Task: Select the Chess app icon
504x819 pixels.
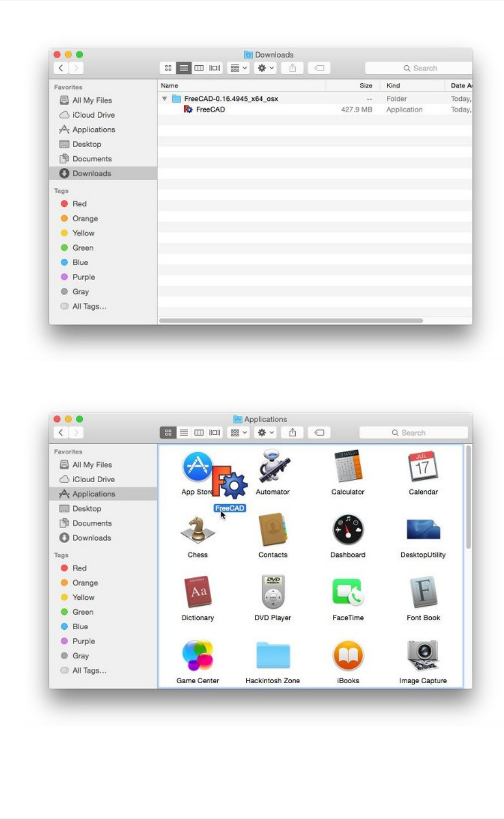Action: pyautogui.click(x=198, y=530)
